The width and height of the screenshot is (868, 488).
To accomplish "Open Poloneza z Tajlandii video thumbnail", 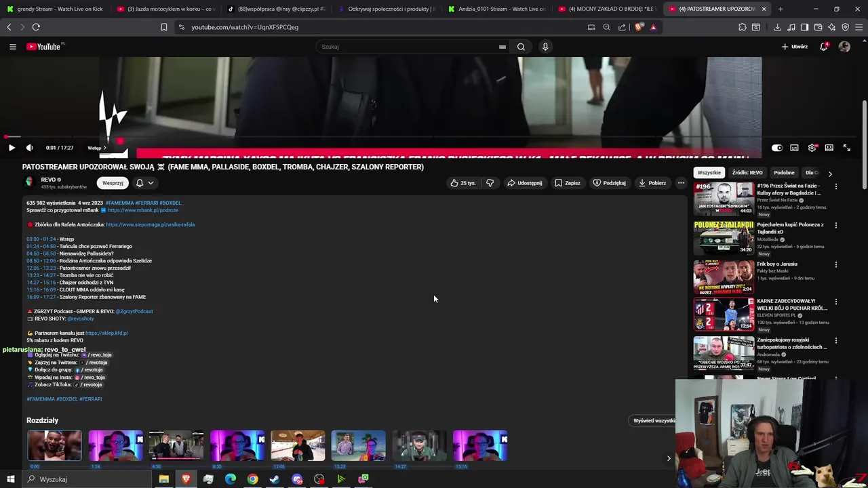I will (724, 237).
